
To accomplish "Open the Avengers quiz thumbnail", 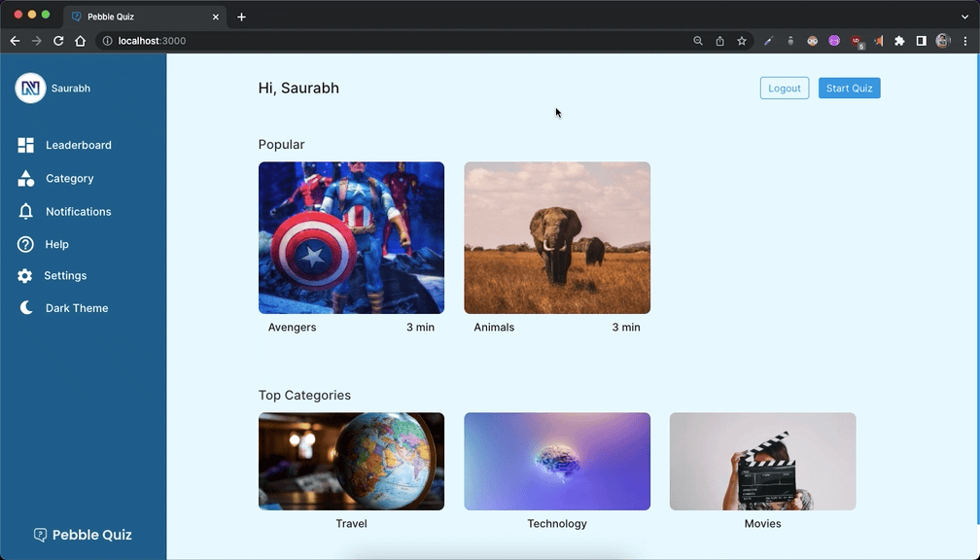I will pos(351,238).
